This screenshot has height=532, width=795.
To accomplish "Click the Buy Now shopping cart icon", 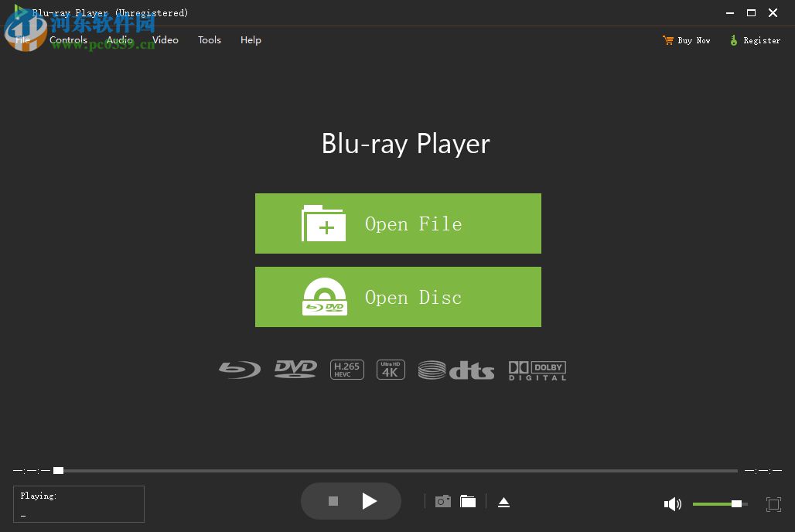I will coord(667,39).
